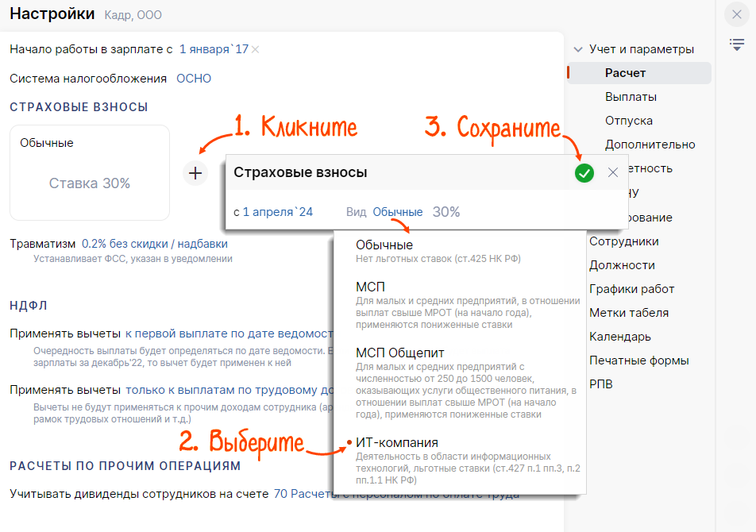Choose the МСП option
Screen dimensions: 756x532
point(371,287)
